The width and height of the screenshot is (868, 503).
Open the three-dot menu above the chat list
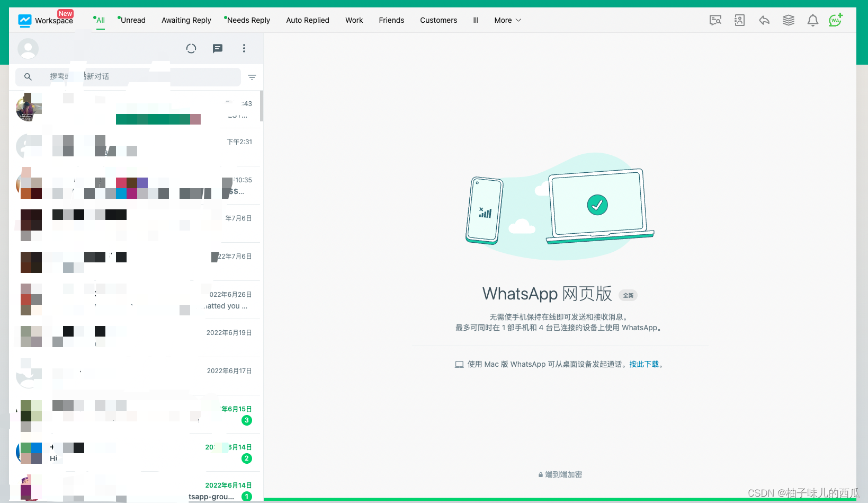244,48
